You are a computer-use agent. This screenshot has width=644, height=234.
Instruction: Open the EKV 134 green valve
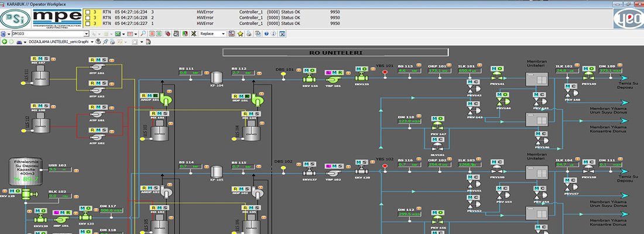click(310, 78)
